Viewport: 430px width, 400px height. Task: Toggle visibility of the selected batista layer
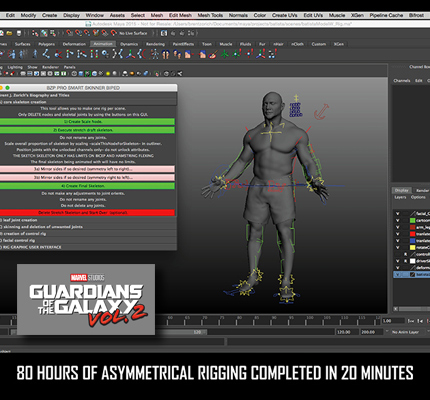coord(397,274)
